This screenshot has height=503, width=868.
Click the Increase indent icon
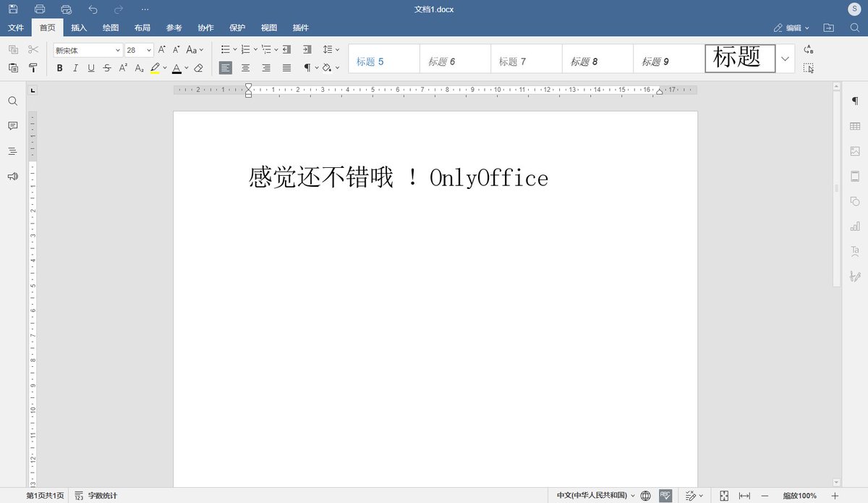point(307,49)
